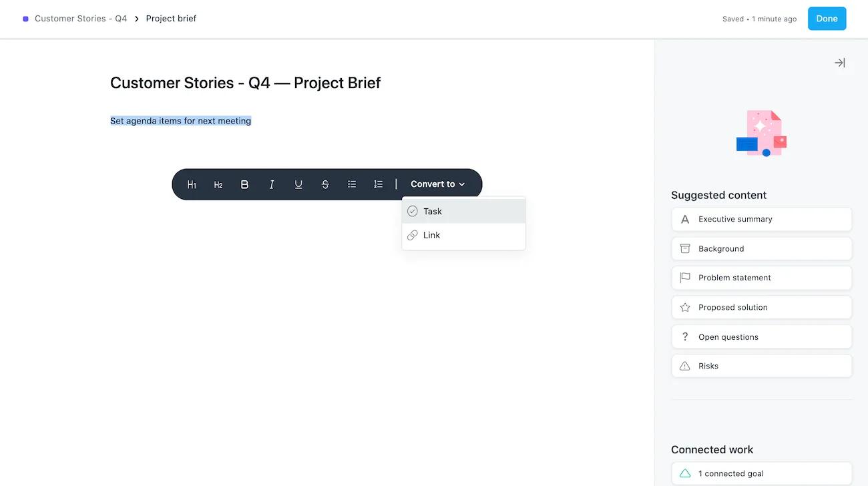Click the project brief title text
Image resolution: width=868 pixels, height=486 pixels.
tap(245, 83)
